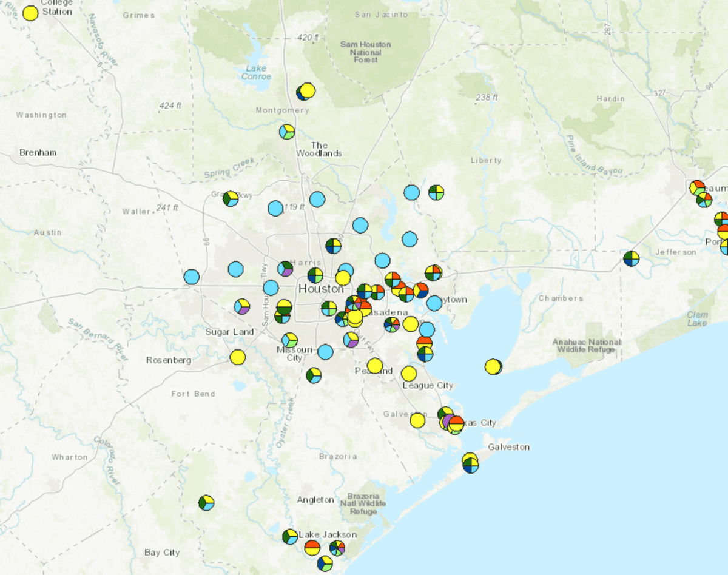Open the yellow-green marker above Galveston
This screenshot has width=728, height=575.
click(x=469, y=462)
